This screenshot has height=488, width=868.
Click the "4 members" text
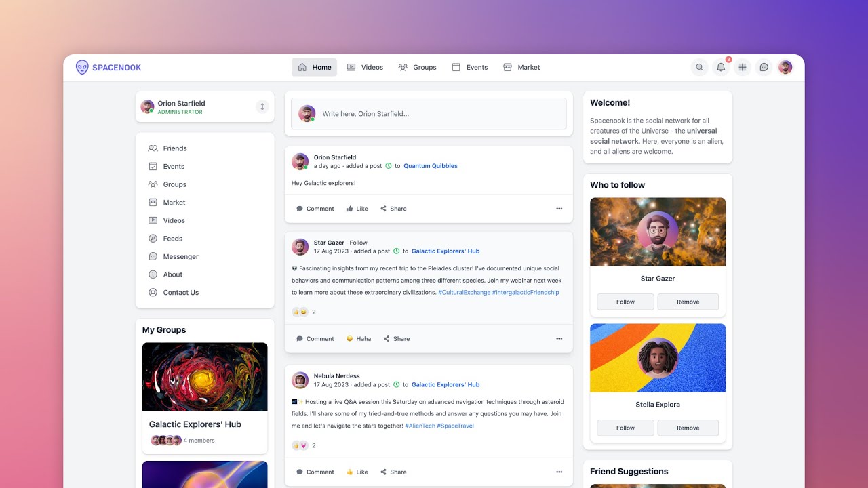coord(199,441)
